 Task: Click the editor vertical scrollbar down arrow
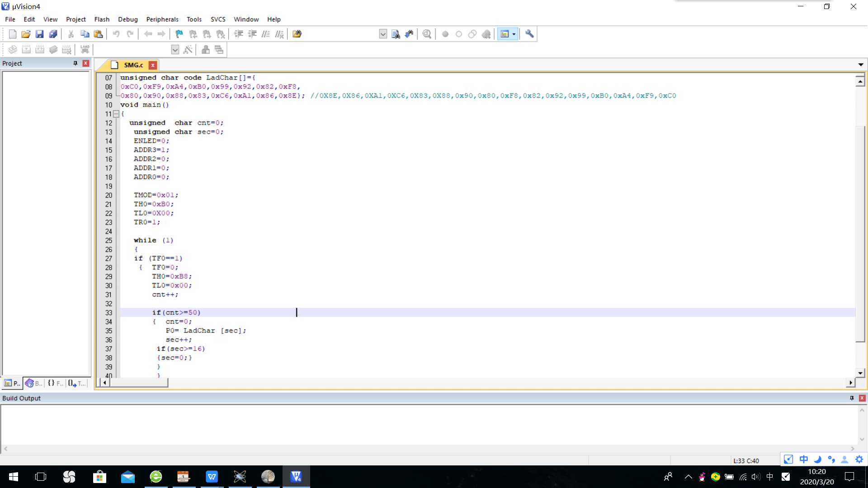tap(860, 373)
